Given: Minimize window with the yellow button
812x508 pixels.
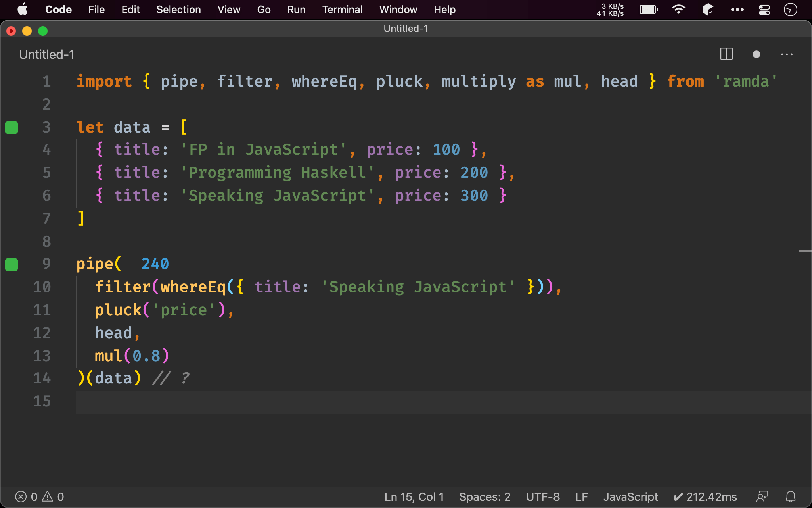Looking at the screenshot, I should coord(27,31).
